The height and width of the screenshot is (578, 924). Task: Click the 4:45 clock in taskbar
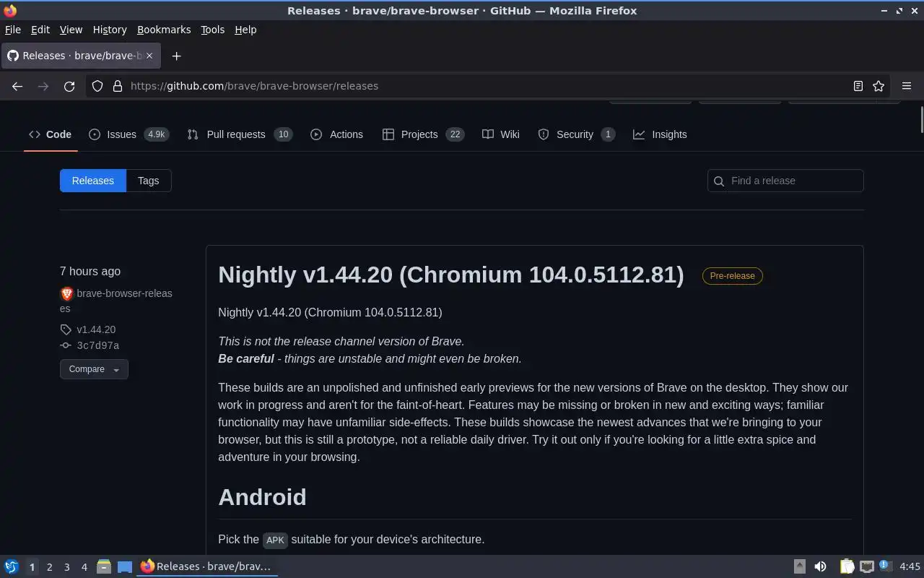click(910, 566)
